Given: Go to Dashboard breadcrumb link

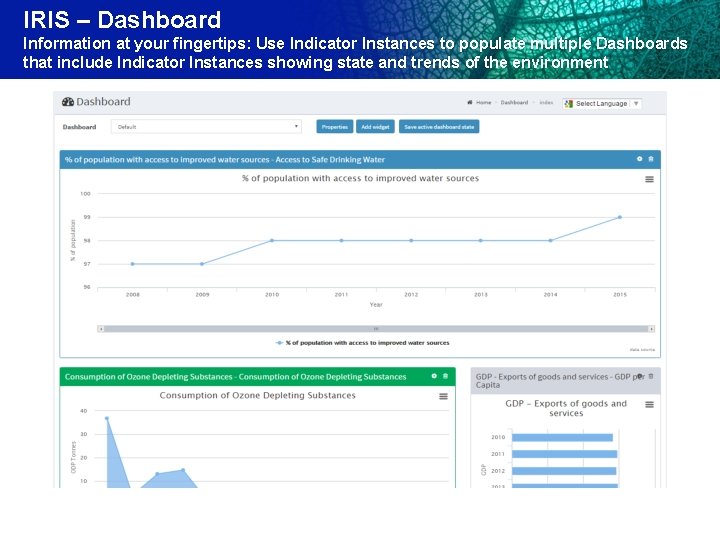Looking at the screenshot, I should pos(514,102).
